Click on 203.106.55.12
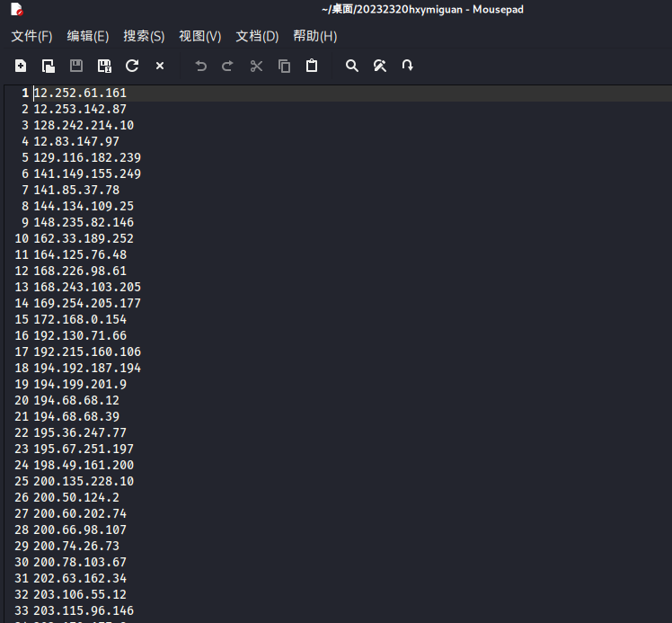Image resolution: width=672 pixels, height=623 pixels. 80,595
